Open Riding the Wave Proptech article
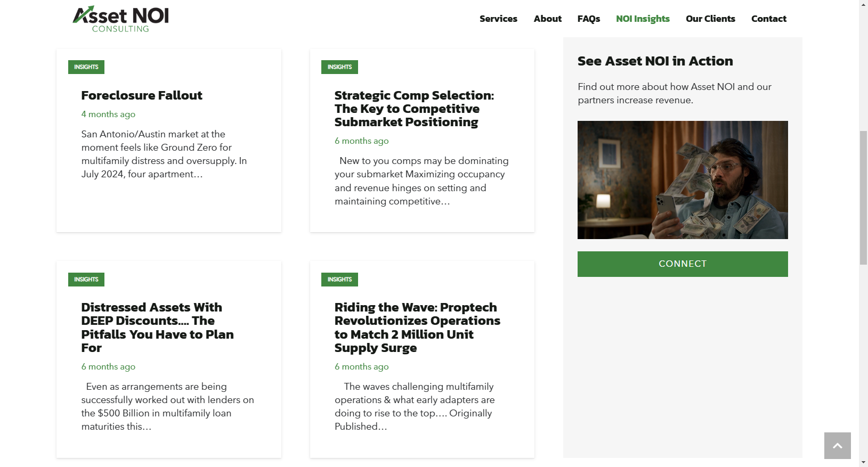The height and width of the screenshot is (467, 868). pos(417,327)
